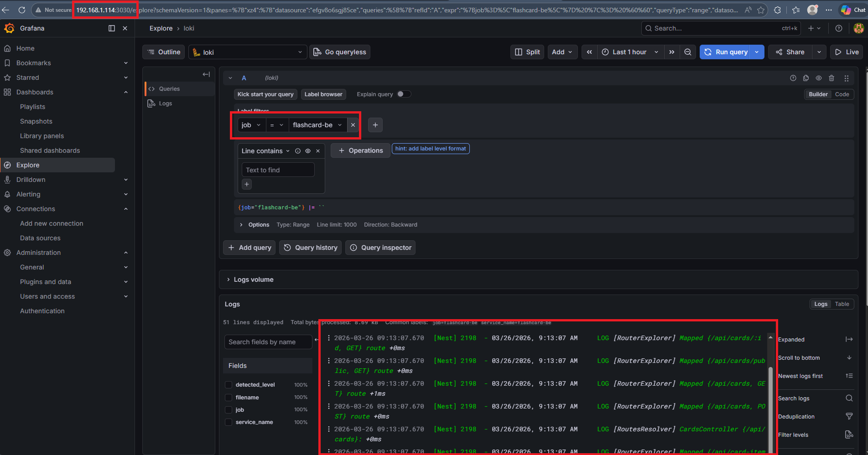
Task: Click the Text to find input field
Action: tap(278, 170)
